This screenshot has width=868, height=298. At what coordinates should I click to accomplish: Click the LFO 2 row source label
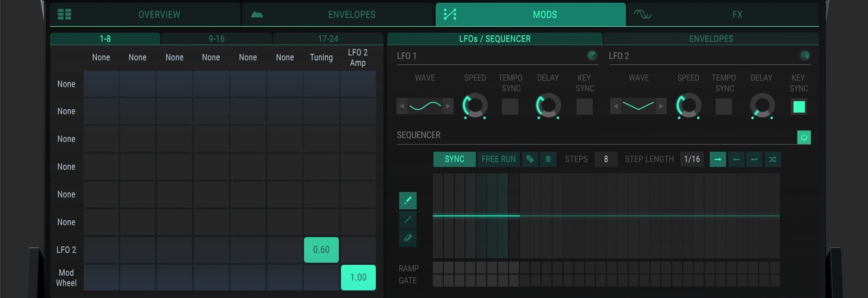coord(66,250)
